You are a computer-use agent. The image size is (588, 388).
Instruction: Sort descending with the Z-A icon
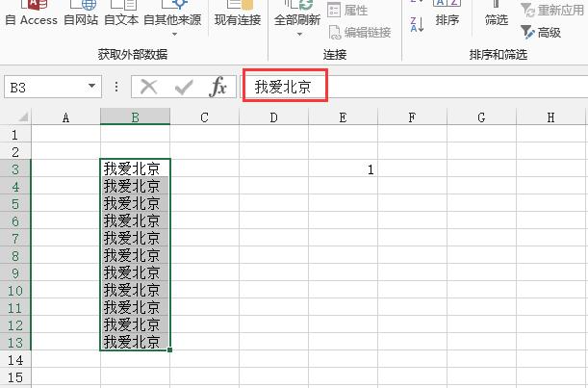point(417,24)
